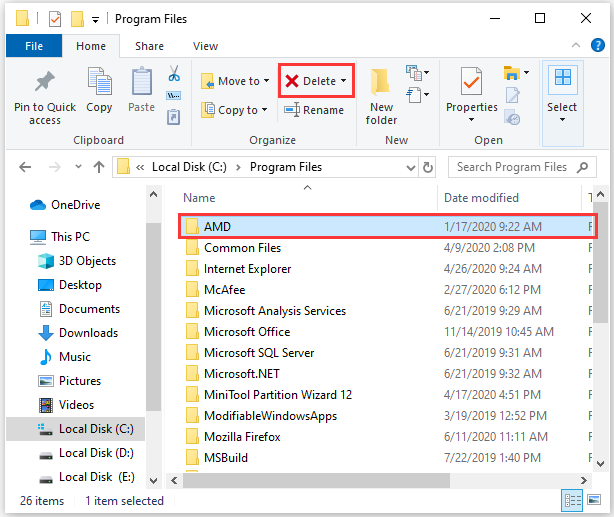Image resolution: width=614 pixels, height=517 pixels.
Task: Open Documents in navigation pane
Action: click(79, 309)
